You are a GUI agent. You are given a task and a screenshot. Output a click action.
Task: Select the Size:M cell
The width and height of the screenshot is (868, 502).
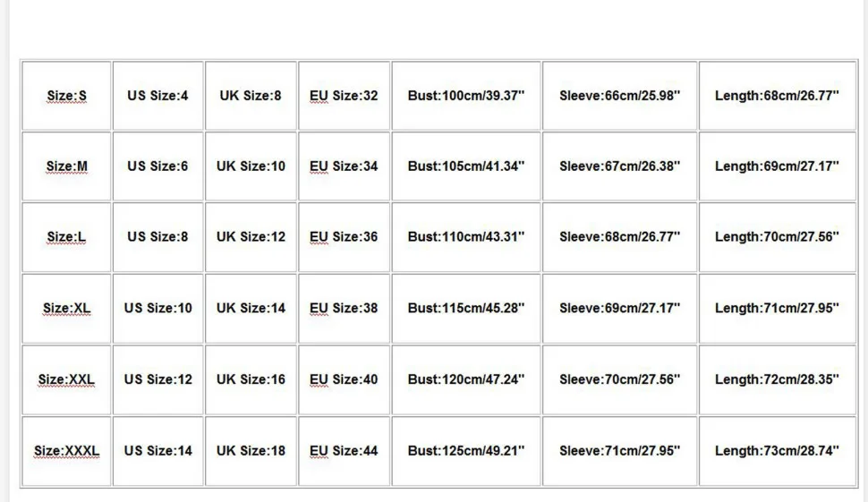tap(66, 166)
